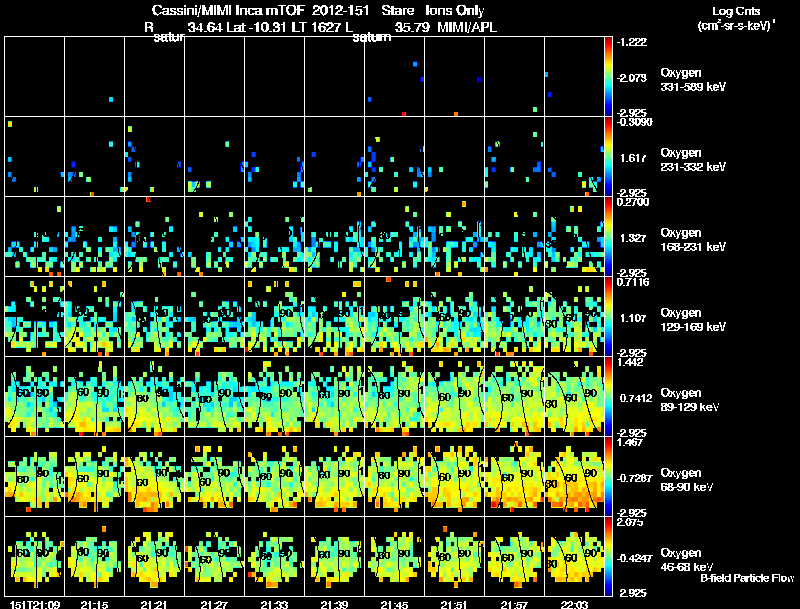Select the 21:21 panel in 68-90 keV row
The height and width of the screenshot is (609, 800).
(155, 476)
